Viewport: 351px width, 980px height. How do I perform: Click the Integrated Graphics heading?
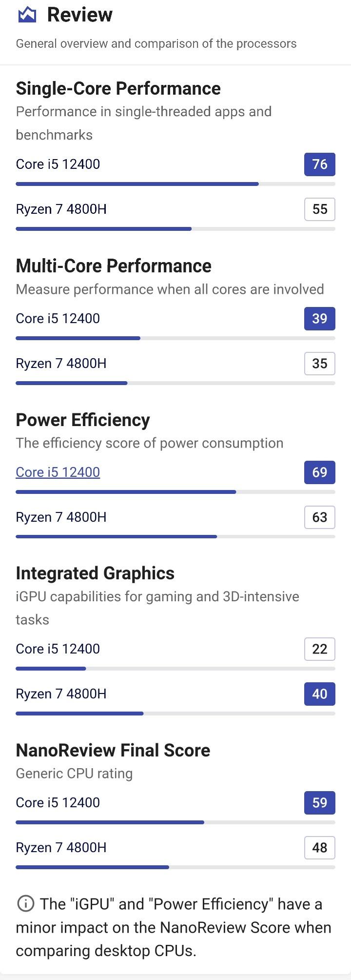point(95,573)
